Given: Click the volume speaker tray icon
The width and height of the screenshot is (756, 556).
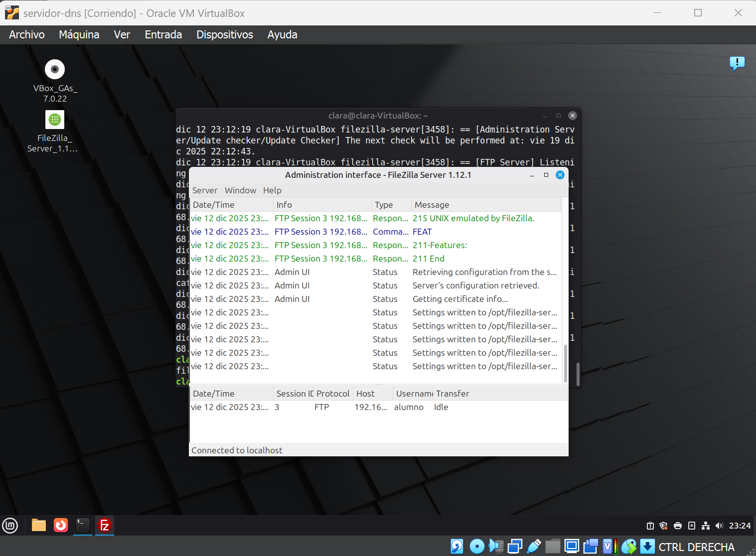Looking at the screenshot, I should (719, 526).
